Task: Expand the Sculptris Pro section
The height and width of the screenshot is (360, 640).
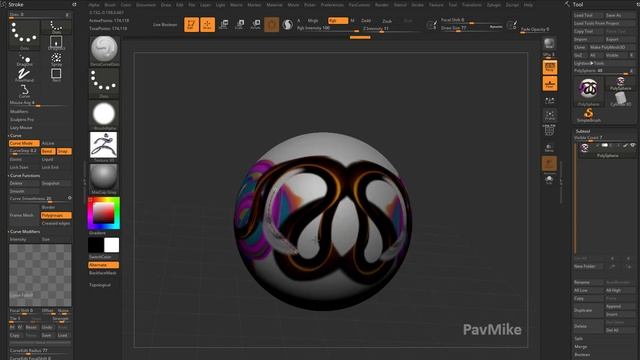Action: (x=22, y=120)
